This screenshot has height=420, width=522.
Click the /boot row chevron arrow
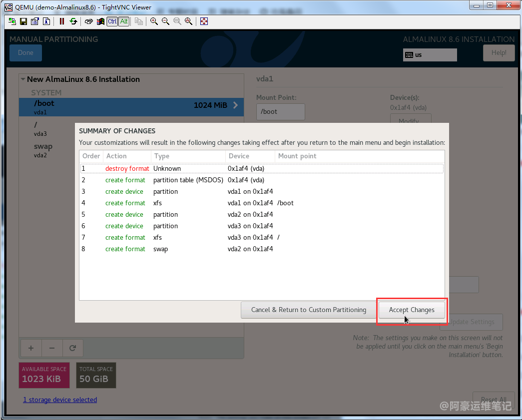[x=235, y=105]
